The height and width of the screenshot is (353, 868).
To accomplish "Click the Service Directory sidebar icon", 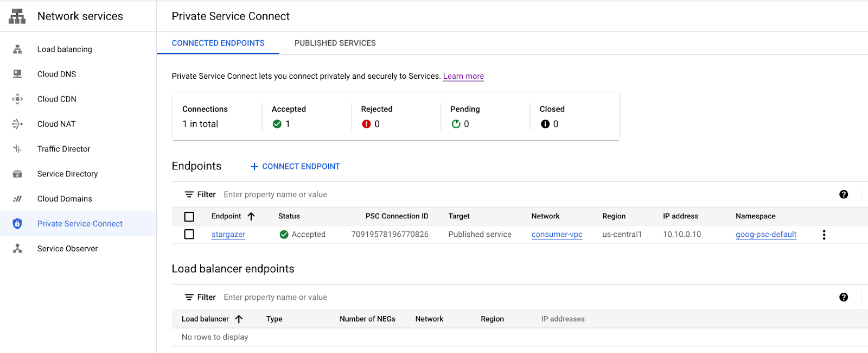I will (17, 174).
